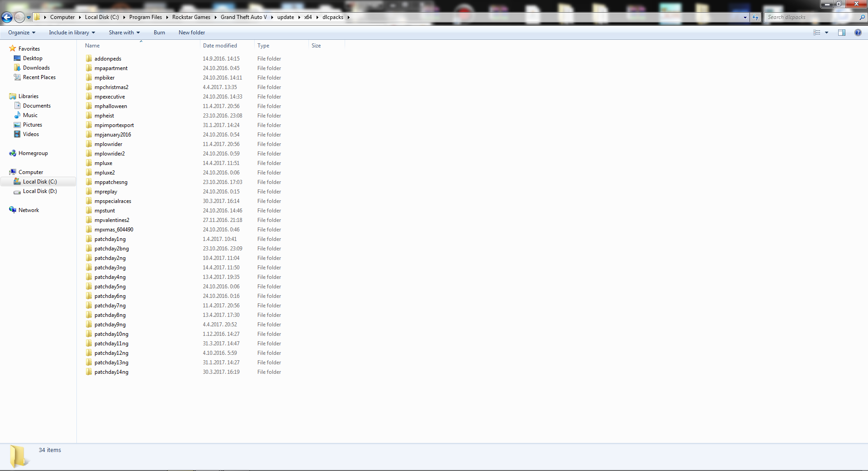Screen dimensions: 868x471
Task: Open Recent Places in Favorites
Action: [x=39, y=77]
